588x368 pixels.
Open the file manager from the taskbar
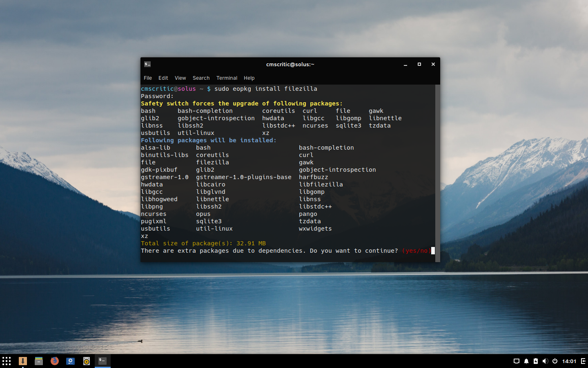coord(39,361)
